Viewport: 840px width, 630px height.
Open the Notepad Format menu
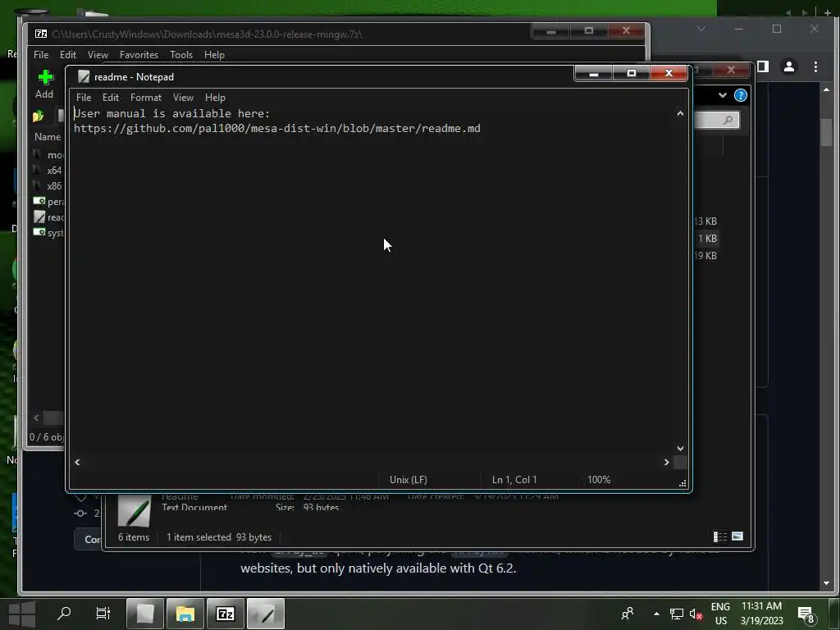point(146,98)
